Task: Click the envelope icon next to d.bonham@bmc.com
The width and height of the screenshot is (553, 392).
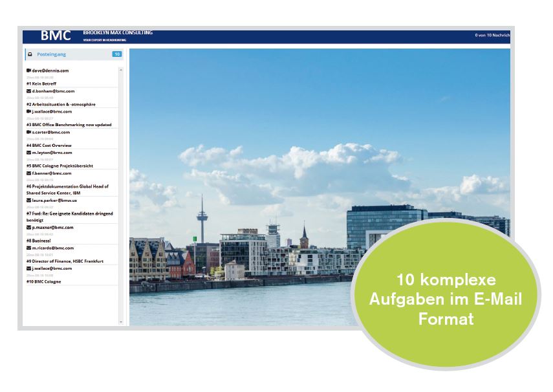Action: point(28,91)
